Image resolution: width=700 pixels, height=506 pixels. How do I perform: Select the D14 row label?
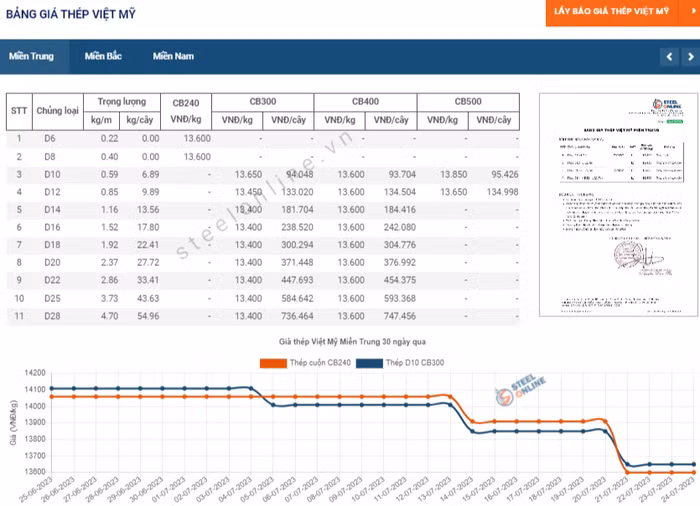click(x=52, y=210)
